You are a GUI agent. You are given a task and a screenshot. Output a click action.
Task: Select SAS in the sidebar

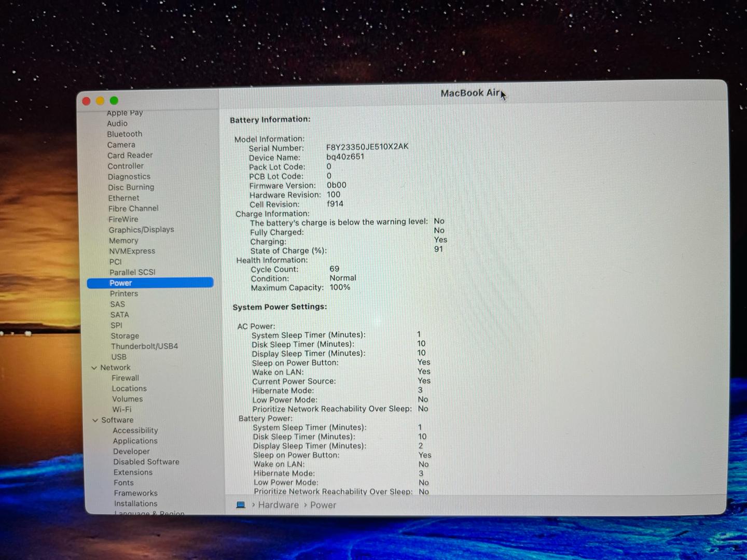(x=117, y=304)
